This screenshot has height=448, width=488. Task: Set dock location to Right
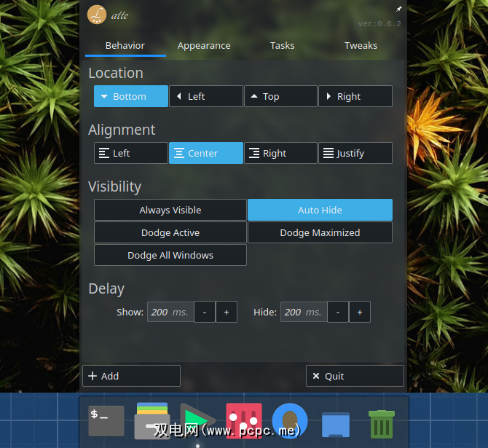(355, 96)
